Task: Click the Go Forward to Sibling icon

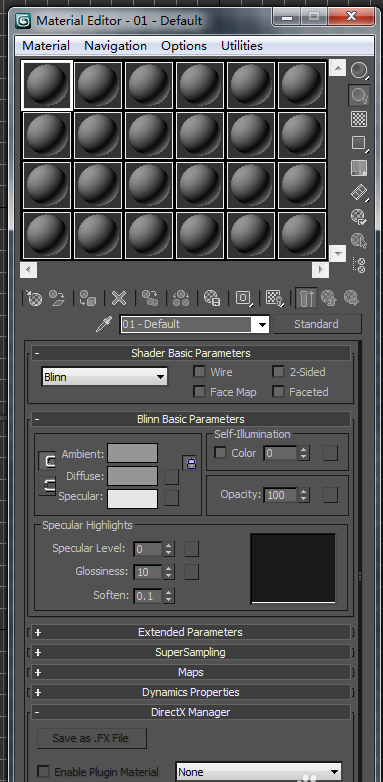Action: coord(352,298)
